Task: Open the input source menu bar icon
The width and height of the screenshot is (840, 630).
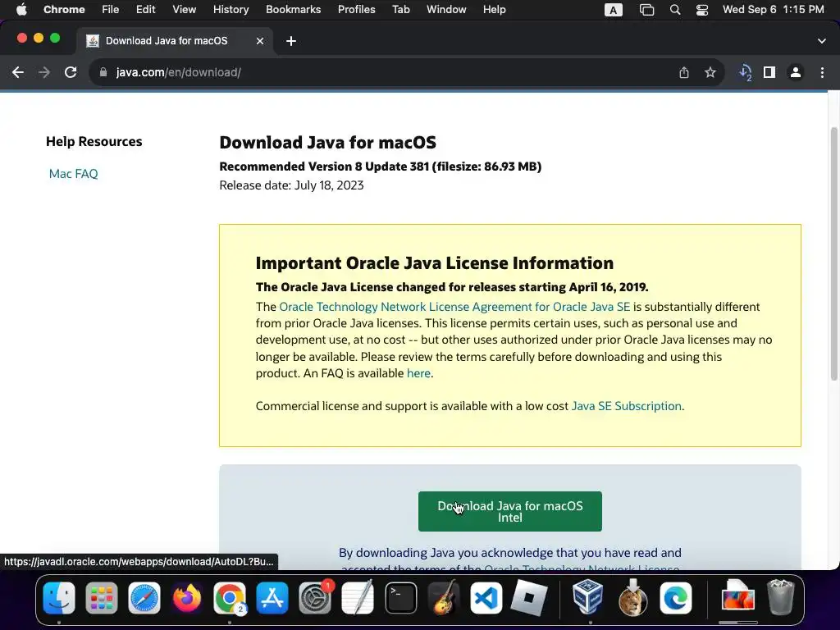Action: (614, 10)
